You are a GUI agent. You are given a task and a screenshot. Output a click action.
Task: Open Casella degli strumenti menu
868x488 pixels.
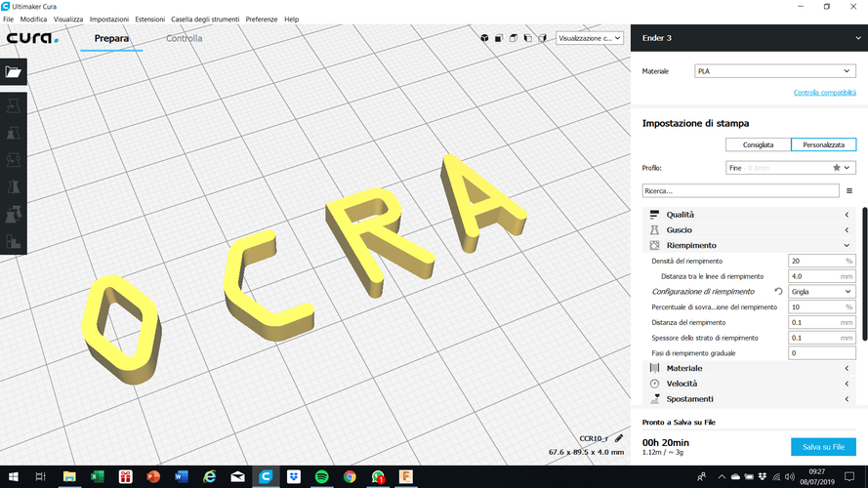click(205, 19)
